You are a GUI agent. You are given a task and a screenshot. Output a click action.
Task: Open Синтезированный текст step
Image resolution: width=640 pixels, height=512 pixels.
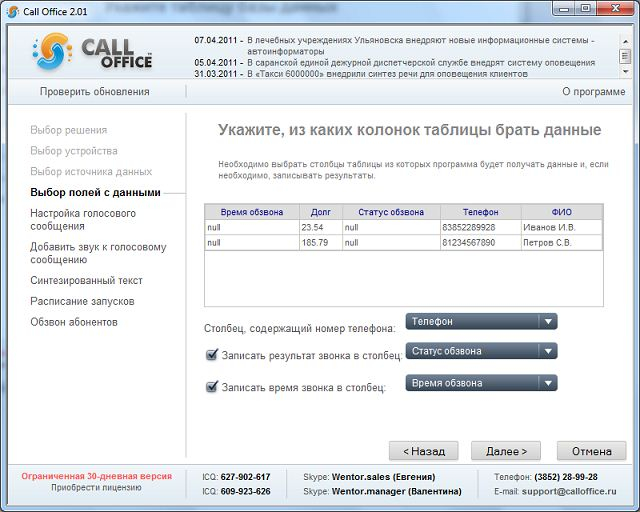(x=86, y=280)
